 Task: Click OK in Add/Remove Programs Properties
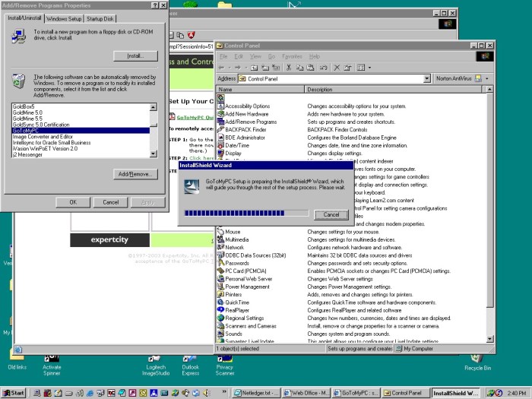pos(73,202)
